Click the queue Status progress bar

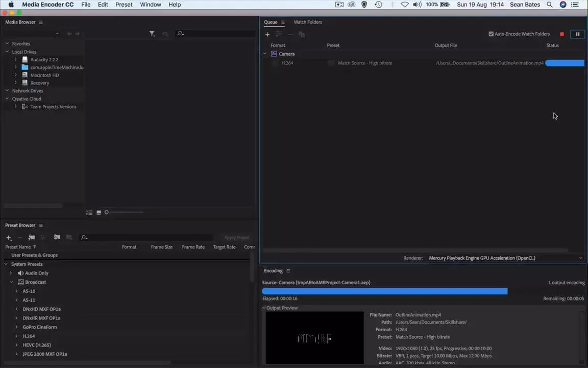[x=565, y=63]
